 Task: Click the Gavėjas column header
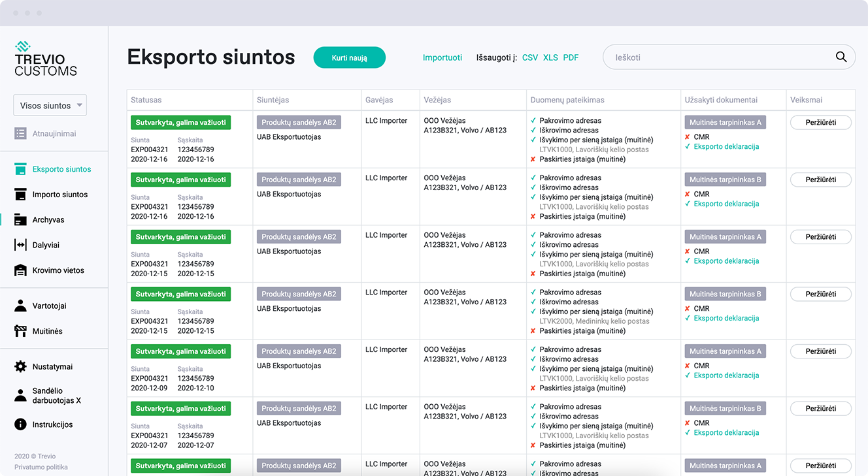[379, 100]
